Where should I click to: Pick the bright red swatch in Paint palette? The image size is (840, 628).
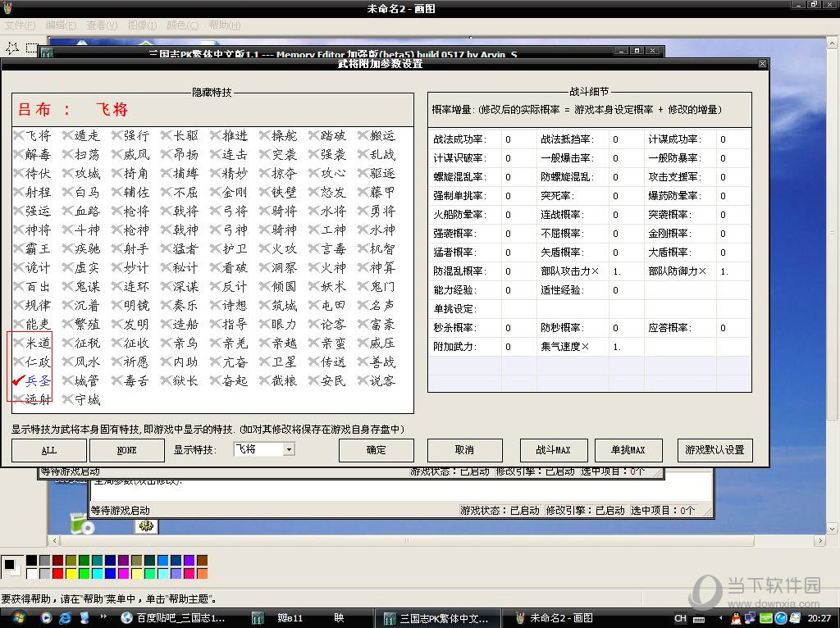point(58,573)
